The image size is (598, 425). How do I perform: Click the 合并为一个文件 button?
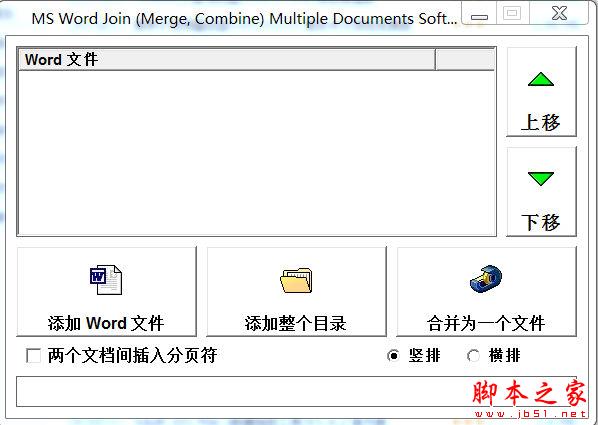(x=486, y=292)
